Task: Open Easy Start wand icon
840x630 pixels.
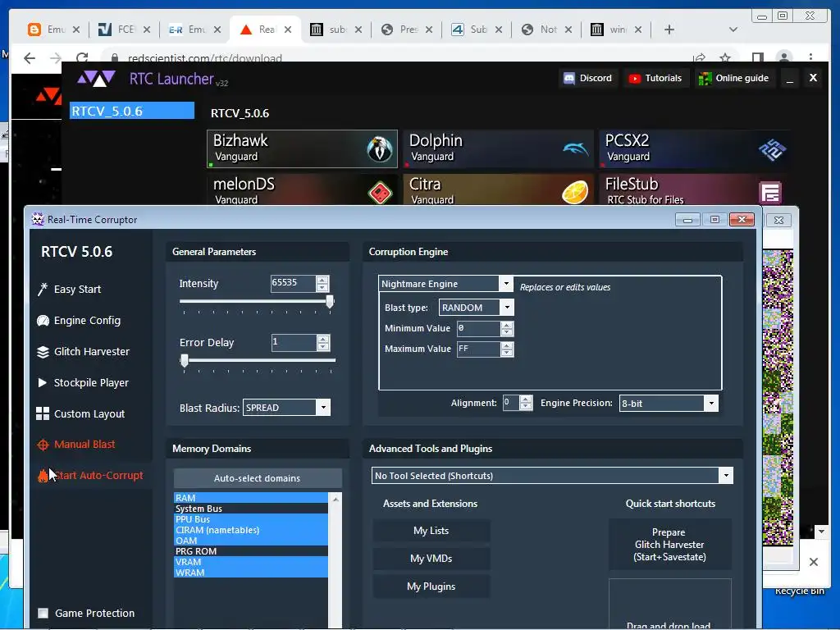Action: (x=43, y=290)
